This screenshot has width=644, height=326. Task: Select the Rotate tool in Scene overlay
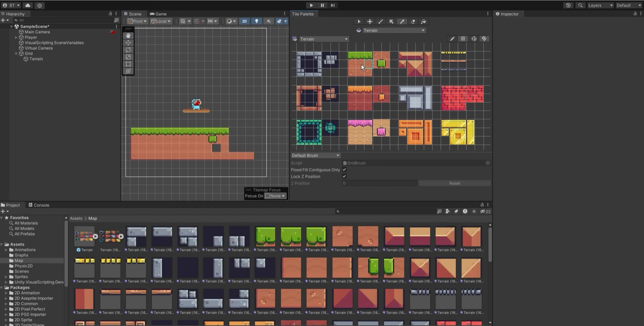pyautogui.click(x=128, y=50)
